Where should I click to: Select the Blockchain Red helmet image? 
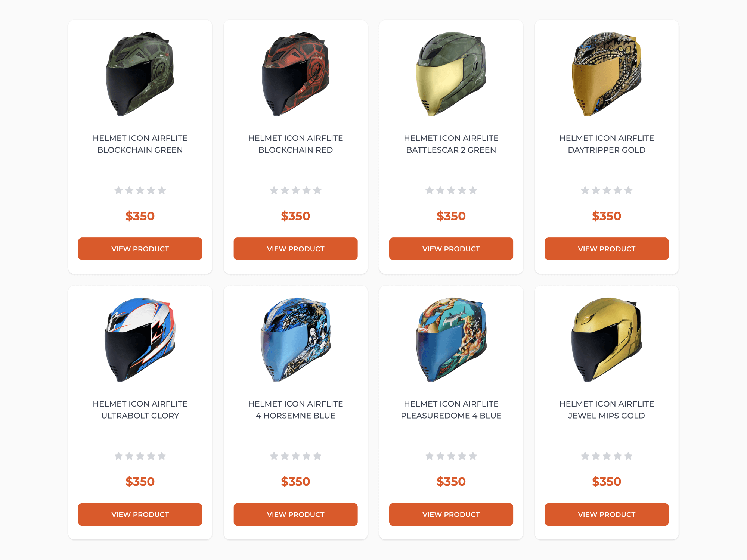pos(295,74)
